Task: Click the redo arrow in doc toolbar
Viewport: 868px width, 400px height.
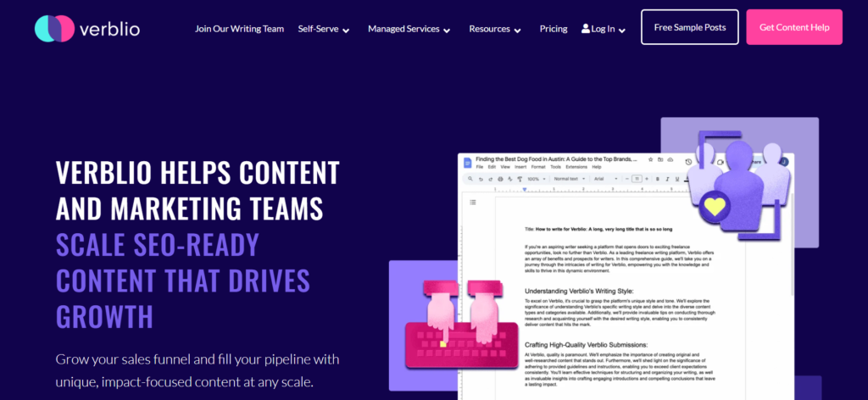Action: [x=491, y=180]
